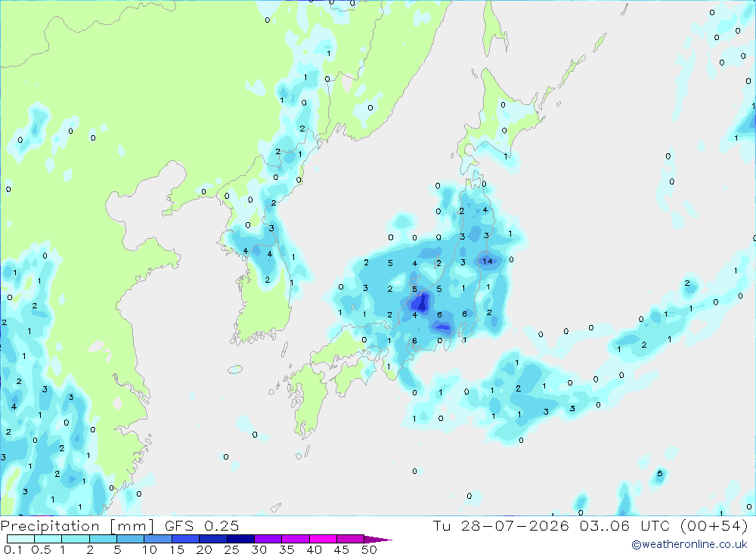Click the "Precipitation [mm]" title text

pyautogui.click(x=77, y=526)
